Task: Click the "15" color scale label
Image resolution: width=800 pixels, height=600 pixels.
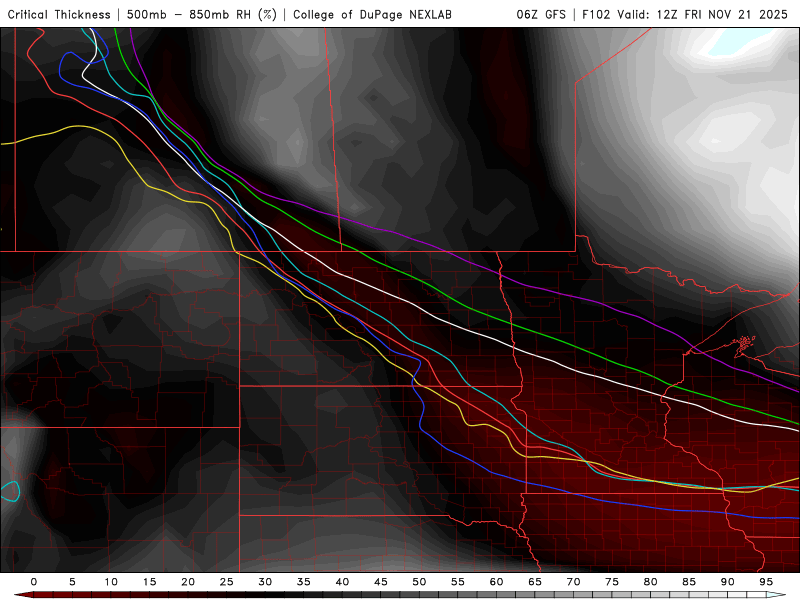Action: click(149, 582)
